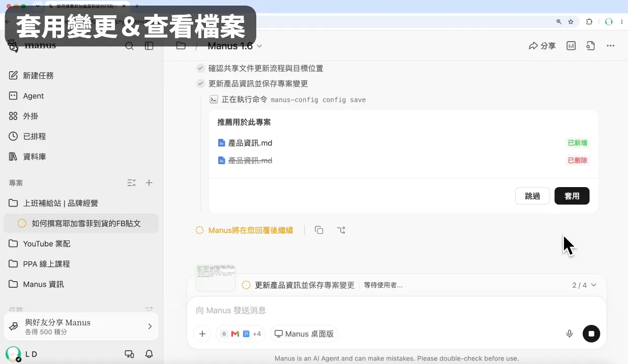Screen dimensions: 628x364
Task: Open notifications bell icon
Action: tap(149, 354)
